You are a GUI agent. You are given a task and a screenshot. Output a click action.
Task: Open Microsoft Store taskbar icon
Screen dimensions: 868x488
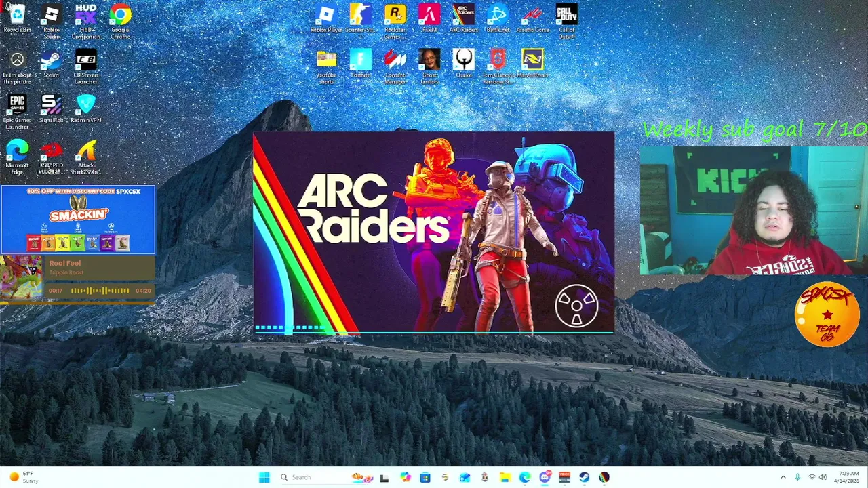[x=425, y=477]
